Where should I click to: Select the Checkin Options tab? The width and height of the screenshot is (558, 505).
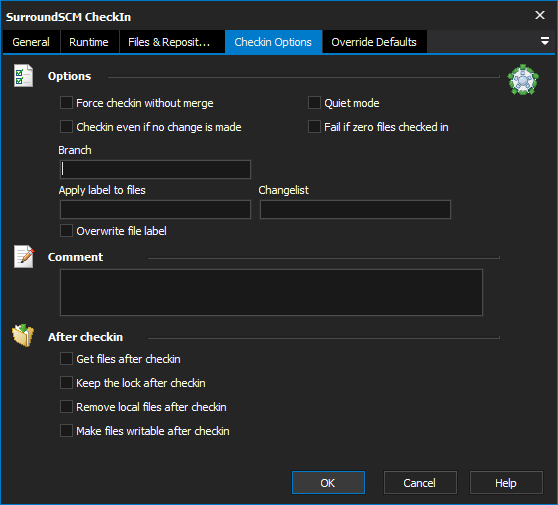pos(273,42)
